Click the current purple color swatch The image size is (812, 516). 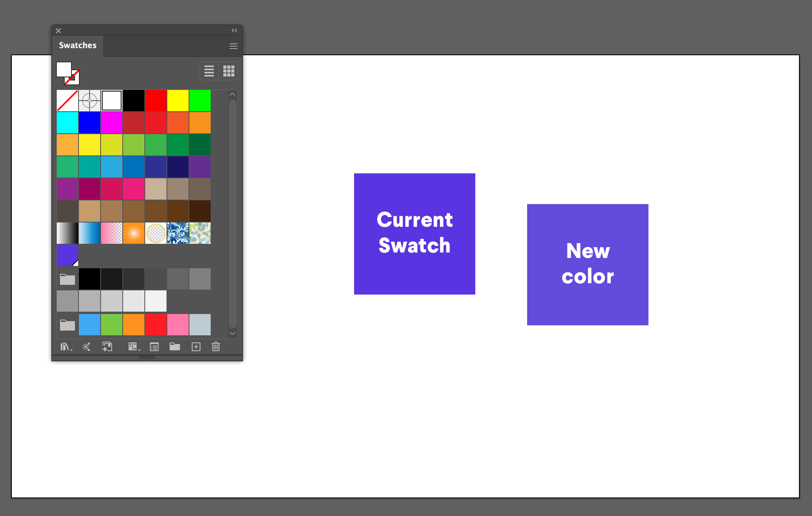[67, 256]
